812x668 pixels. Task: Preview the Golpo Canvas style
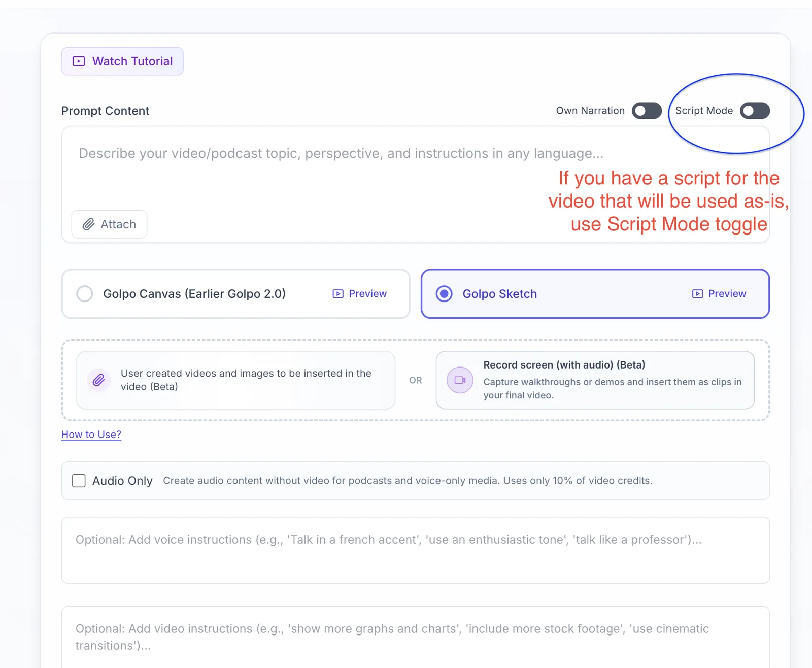point(360,294)
